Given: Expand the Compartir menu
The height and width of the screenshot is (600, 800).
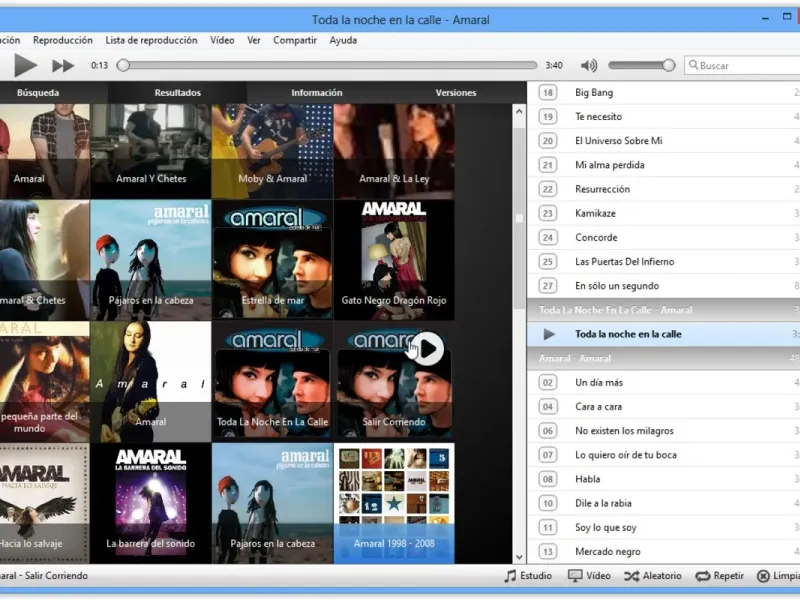Looking at the screenshot, I should point(295,40).
